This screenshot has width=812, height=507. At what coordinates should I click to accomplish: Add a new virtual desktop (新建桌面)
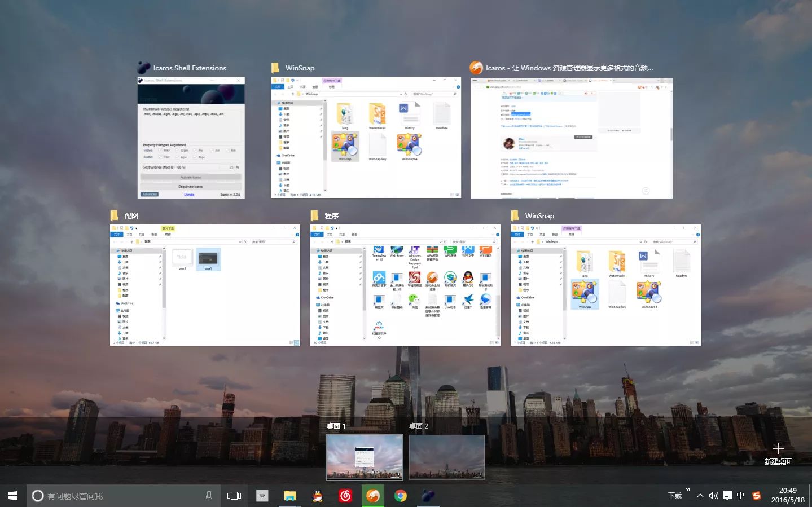(x=778, y=453)
